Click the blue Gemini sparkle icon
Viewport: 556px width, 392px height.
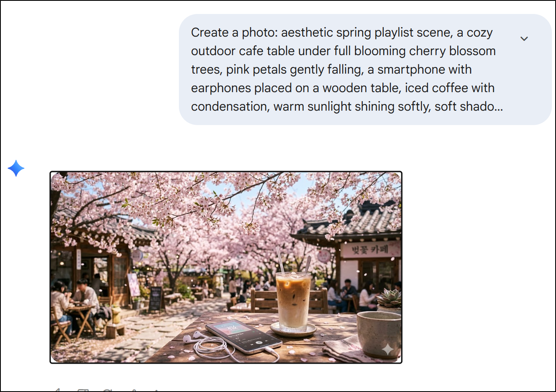point(16,168)
